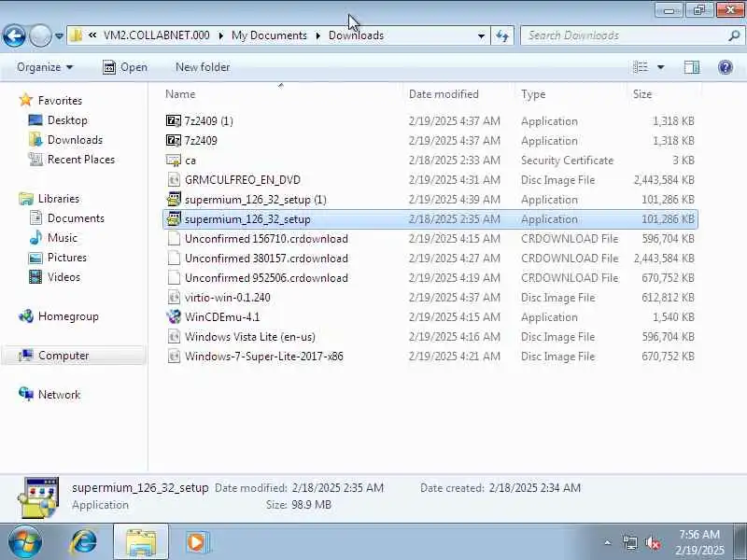Select Windows-7-Super-Lite-2017-x86 icon
The height and width of the screenshot is (560, 747).
point(174,357)
